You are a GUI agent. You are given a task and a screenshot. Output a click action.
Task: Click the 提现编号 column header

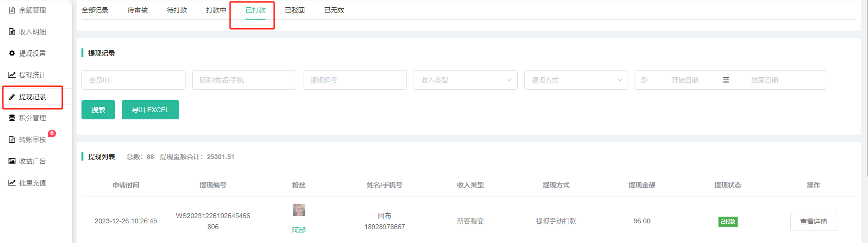pos(213,185)
